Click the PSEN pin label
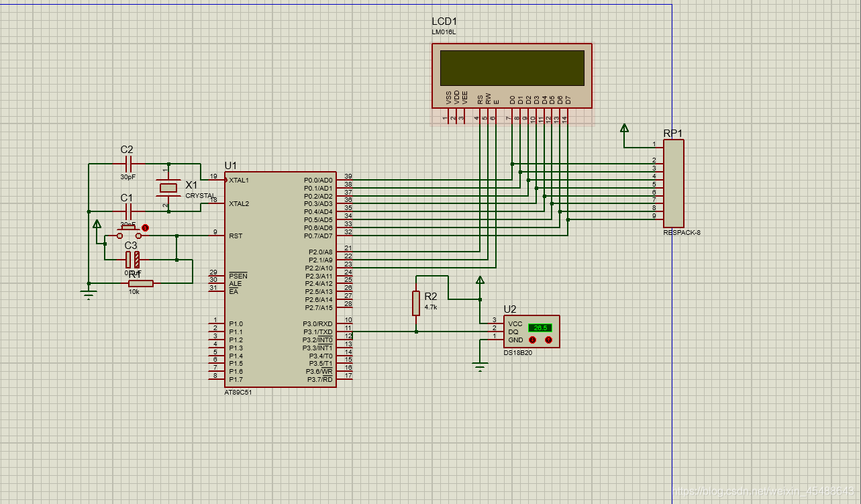The width and height of the screenshot is (861, 504). coord(238,276)
